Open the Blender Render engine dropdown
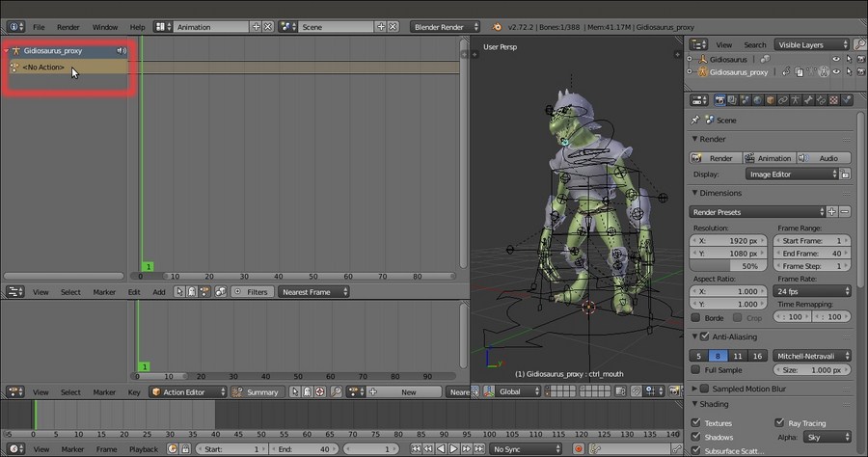 tap(445, 27)
